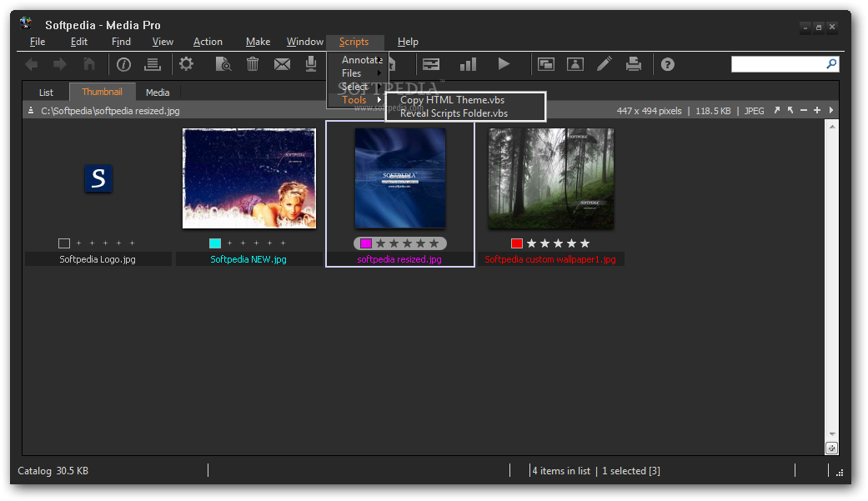
Task: Click the batch adjust sliders icon
Action: tap(431, 65)
